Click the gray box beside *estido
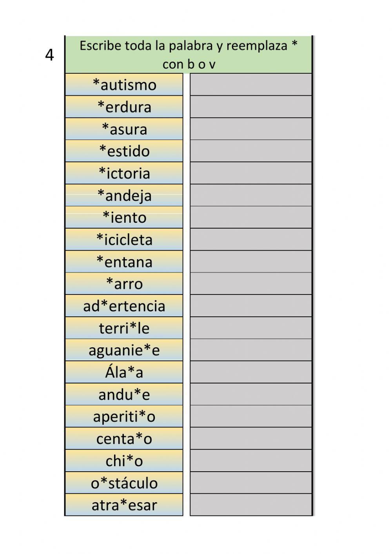Image resolution: width=392 pixels, height=554 pixels. tap(251, 151)
